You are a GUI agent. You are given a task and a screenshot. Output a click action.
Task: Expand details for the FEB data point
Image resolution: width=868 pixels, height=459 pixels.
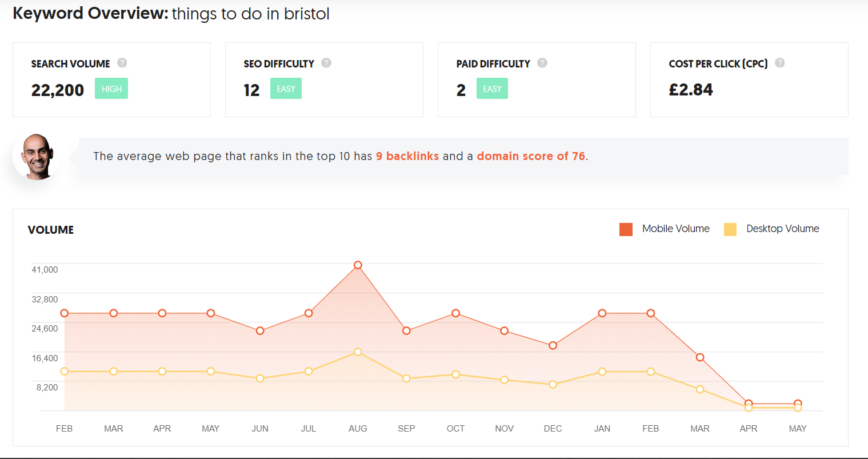(x=64, y=313)
